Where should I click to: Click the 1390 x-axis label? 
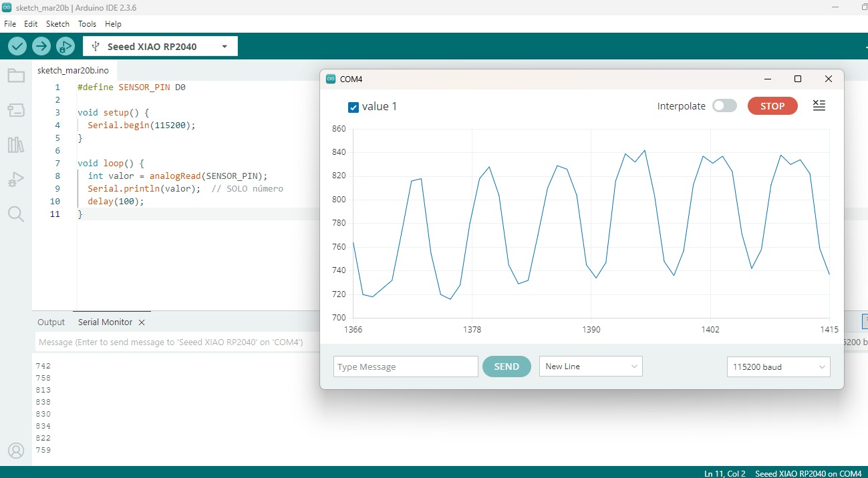[x=591, y=330]
